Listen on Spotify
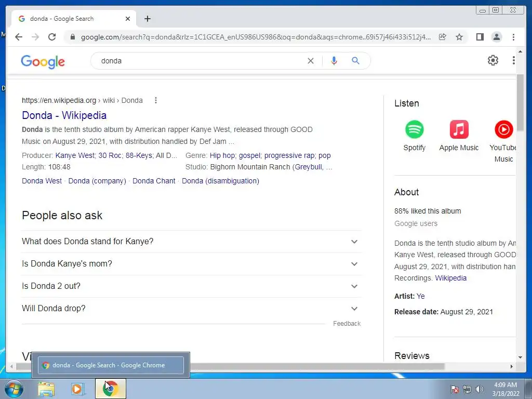Screen dimensions: 532x399 coord(414,136)
